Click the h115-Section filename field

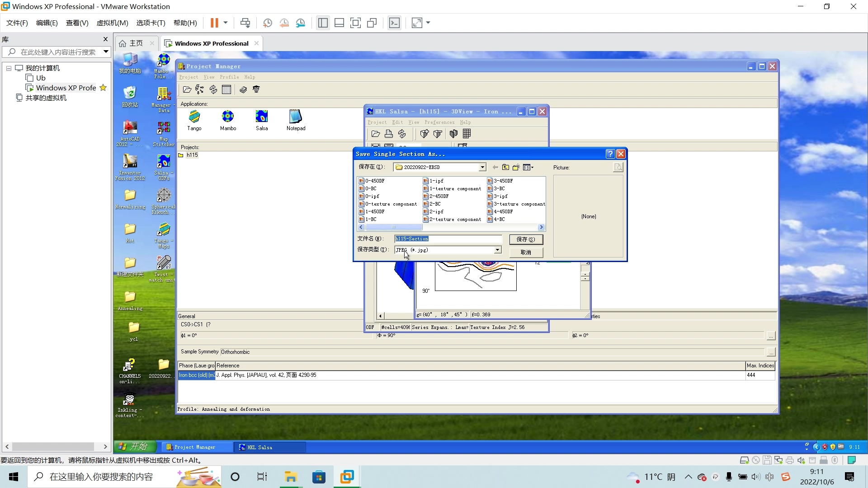click(448, 239)
